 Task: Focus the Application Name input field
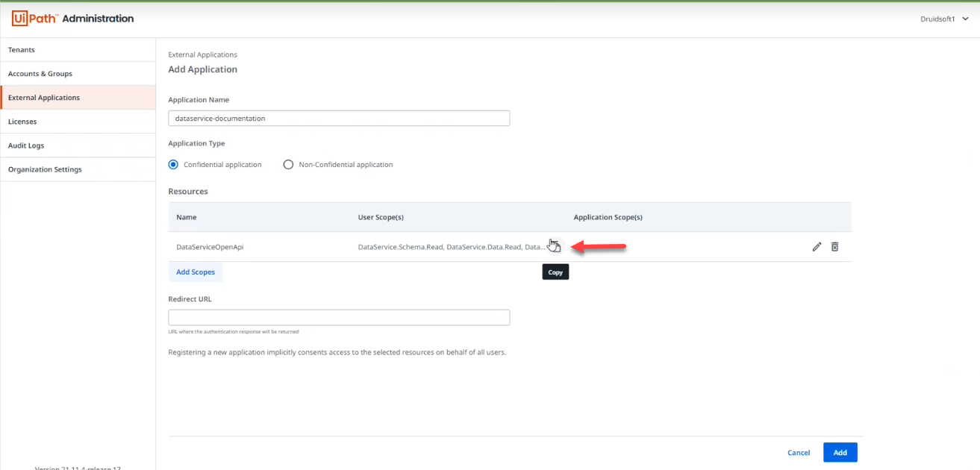tap(339, 118)
